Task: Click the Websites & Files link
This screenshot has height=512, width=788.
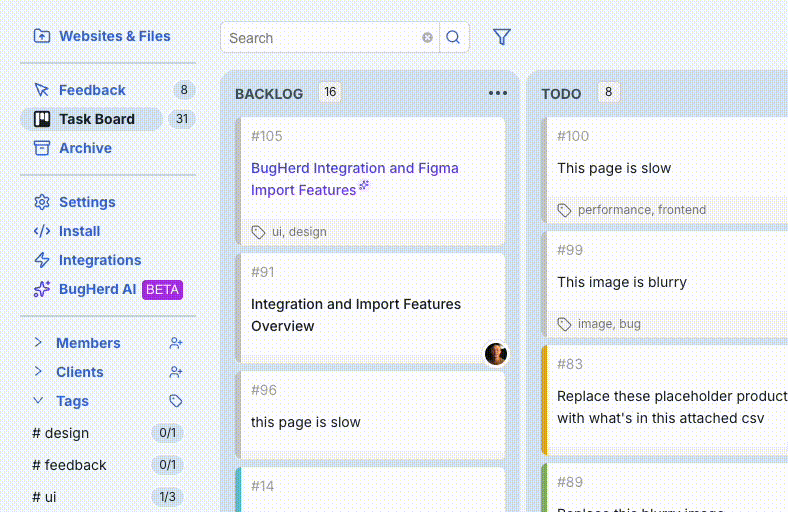Action: pyautogui.click(x=115, y=36)
